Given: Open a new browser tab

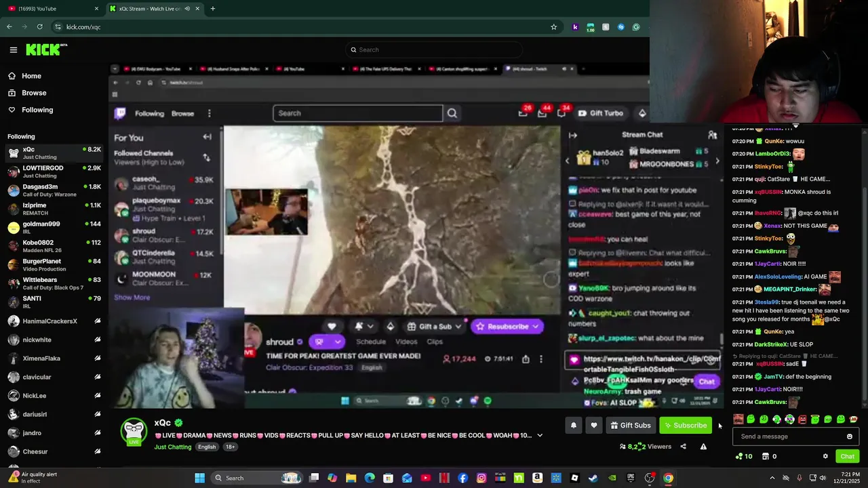Looking at the screenshot, I should click(x=212, y=9).
